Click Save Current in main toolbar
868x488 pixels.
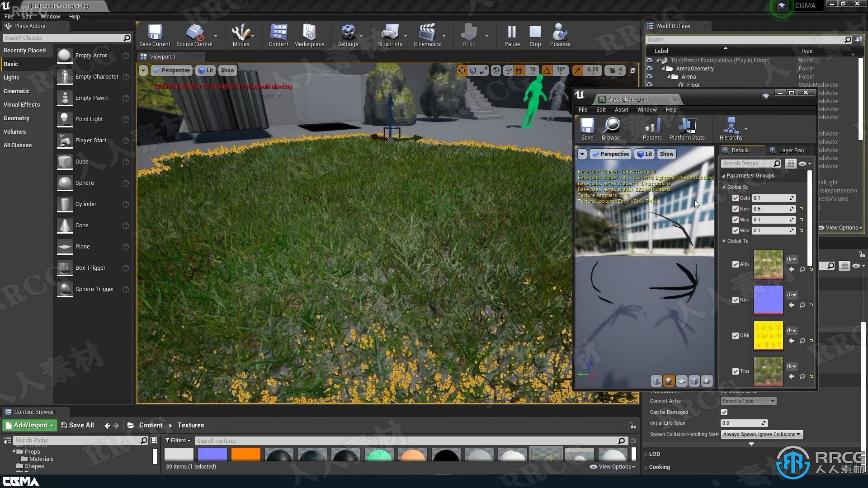click(x=155, y=35)
